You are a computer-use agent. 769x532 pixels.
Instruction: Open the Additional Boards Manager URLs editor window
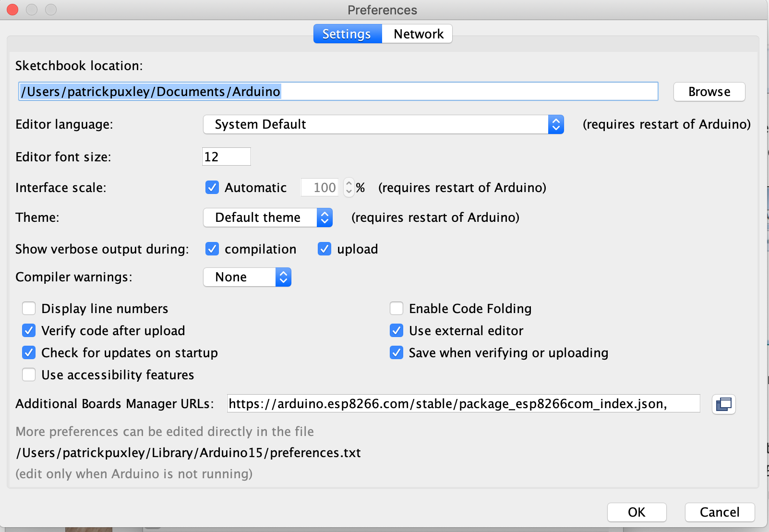coord(723,404)
